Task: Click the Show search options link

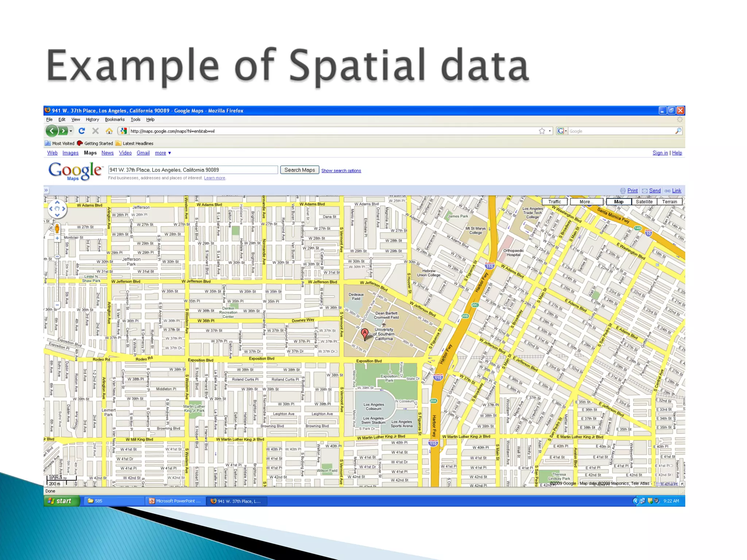Action: (341, 171)
